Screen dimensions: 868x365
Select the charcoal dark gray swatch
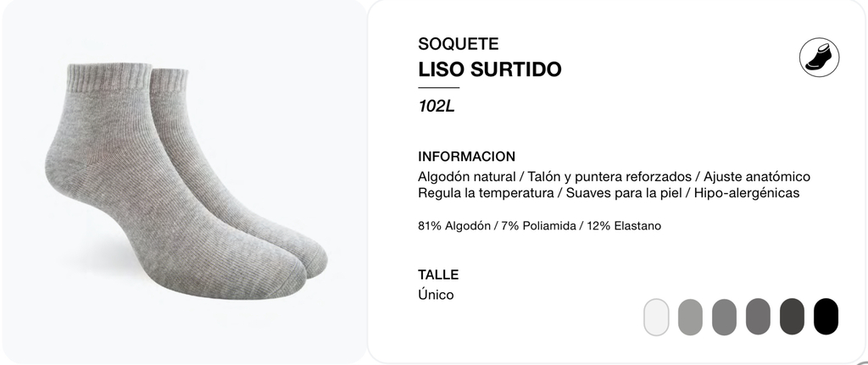coord(793,317)
